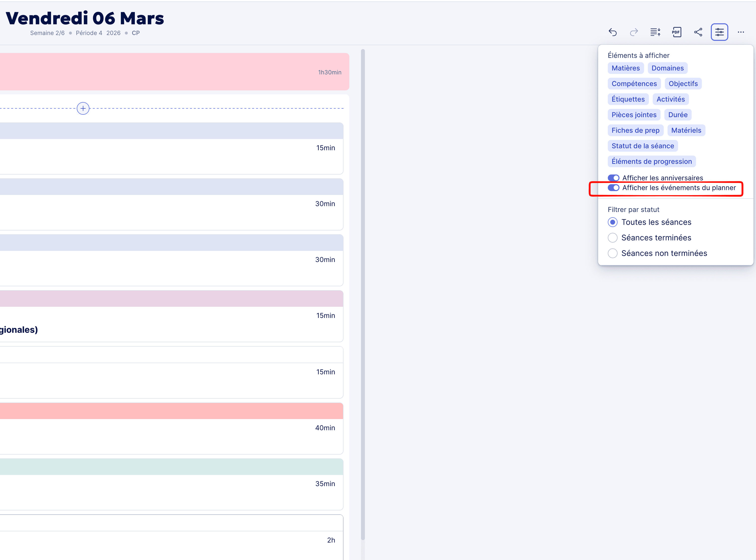Viewport: 756px width, 560px height.
Task: Select Toutes les séances radio button
Action: [612, 222]
